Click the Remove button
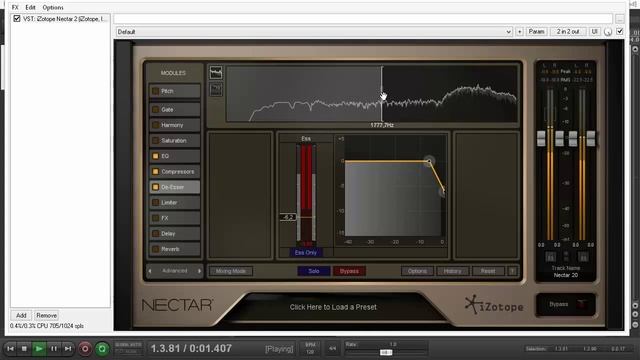 47,316
